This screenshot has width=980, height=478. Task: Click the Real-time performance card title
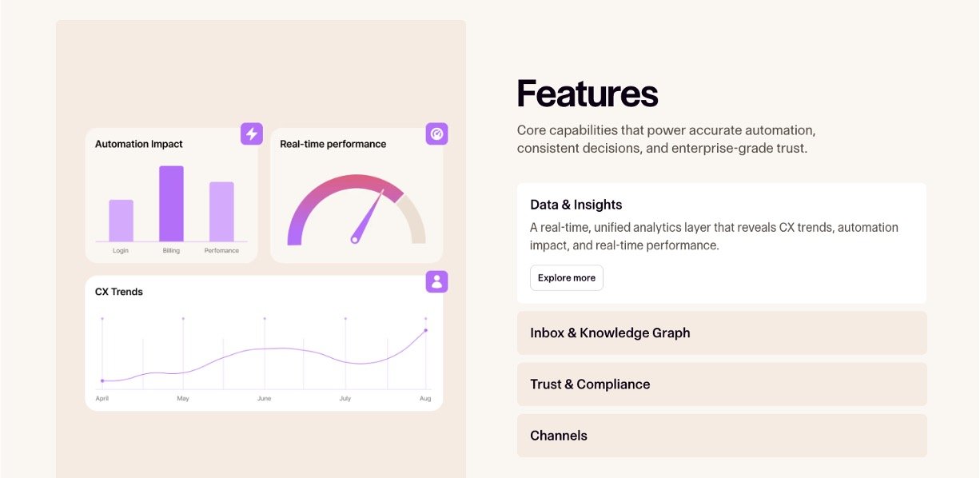[x=333, y=144]
